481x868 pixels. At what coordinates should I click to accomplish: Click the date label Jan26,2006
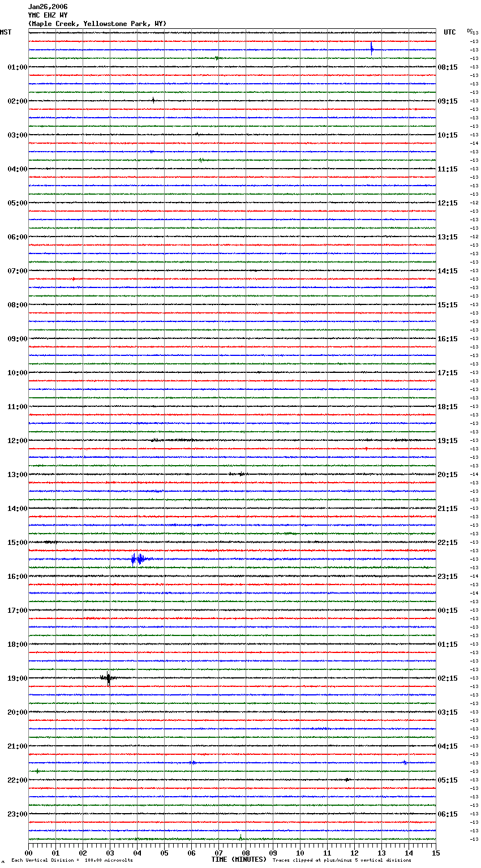(x=48, y=7)
